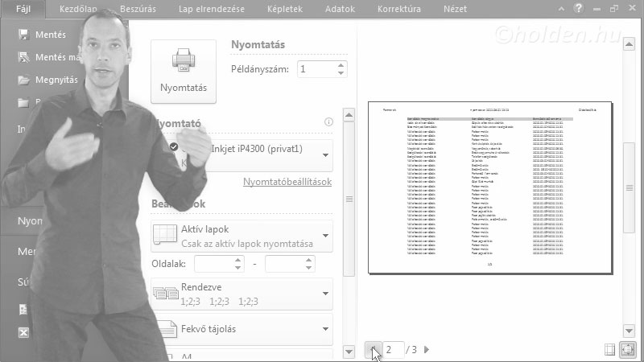This screenshot has height=362, width=644.
Task: Expand the Aktív lapok dropdown
Action: click(x=242, y=236)
